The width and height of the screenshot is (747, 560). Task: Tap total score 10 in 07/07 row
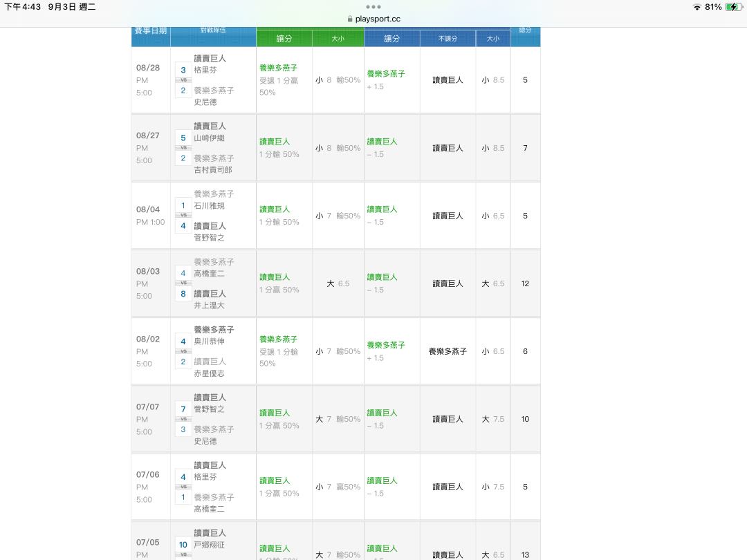[526, 419]
